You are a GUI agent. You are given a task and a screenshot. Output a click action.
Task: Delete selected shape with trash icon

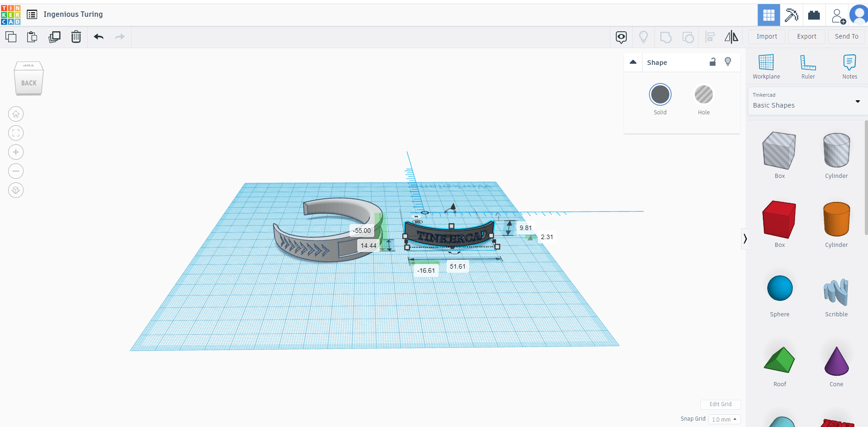pyautogui.click(x=76, y=37)
